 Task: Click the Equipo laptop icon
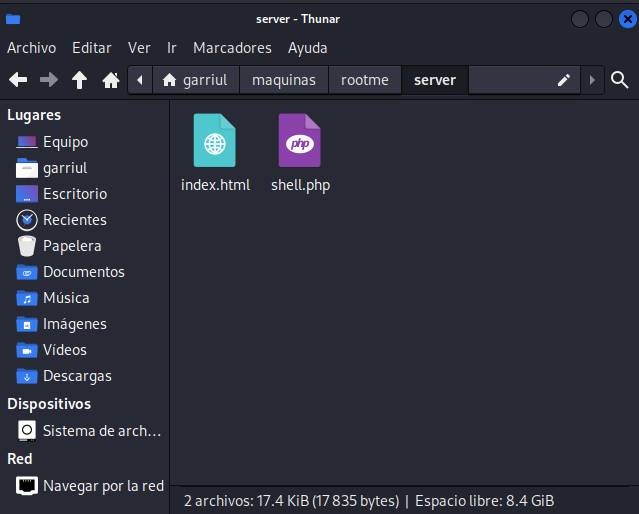tap(27, 142)
